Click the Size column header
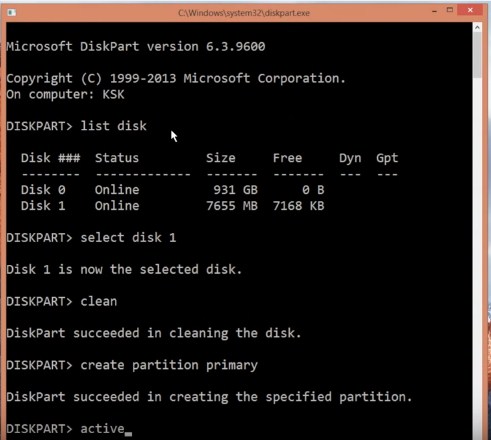 (x=221, y=158)
